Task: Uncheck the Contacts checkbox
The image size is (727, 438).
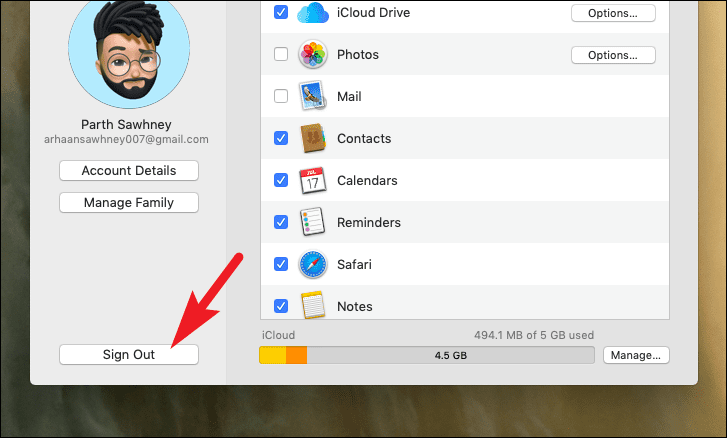Action: pyautogui.click(x=281, y=138)
